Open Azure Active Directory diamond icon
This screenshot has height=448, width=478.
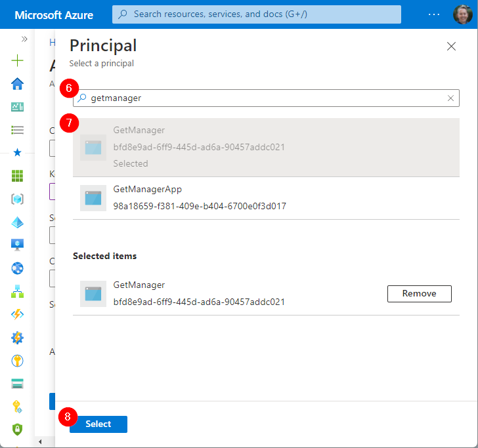17,222
